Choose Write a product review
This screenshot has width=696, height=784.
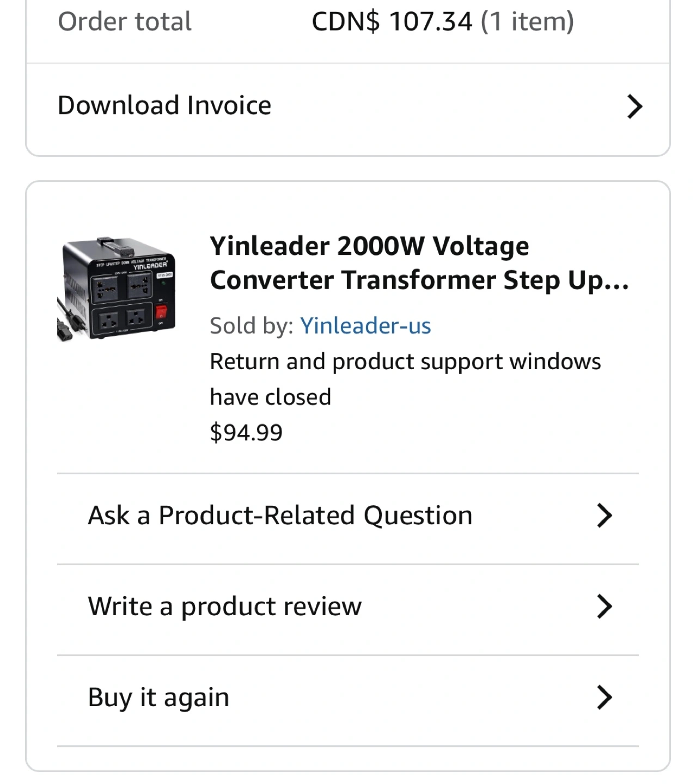point(224,606)
